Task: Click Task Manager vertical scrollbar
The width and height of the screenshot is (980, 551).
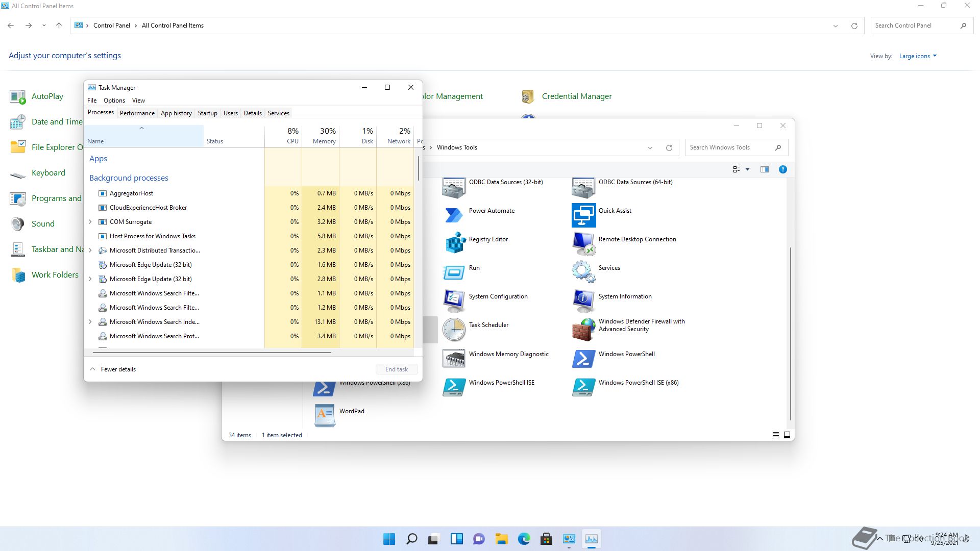Action: 418,168
